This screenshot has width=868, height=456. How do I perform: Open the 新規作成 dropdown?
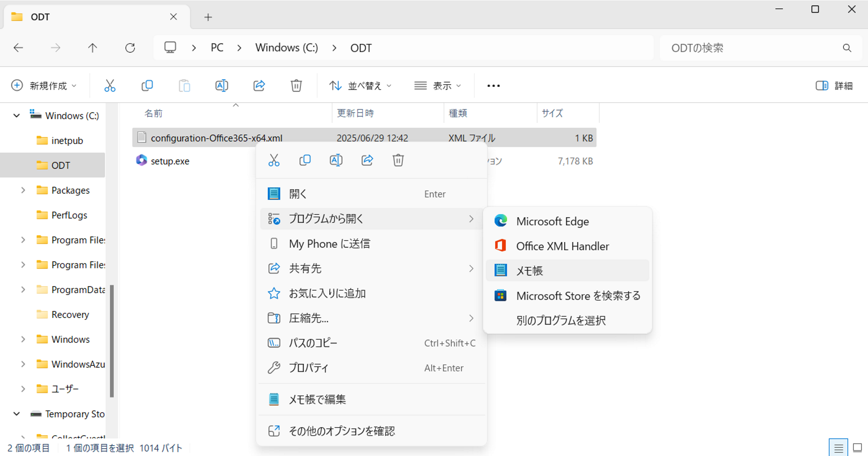pos(44,86)
